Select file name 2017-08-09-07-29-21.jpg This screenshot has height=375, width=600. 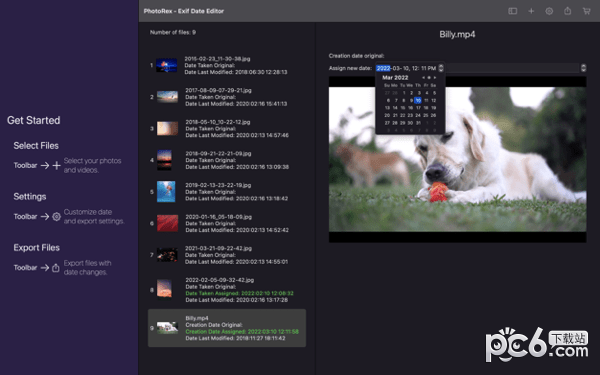tap(218, 90)
